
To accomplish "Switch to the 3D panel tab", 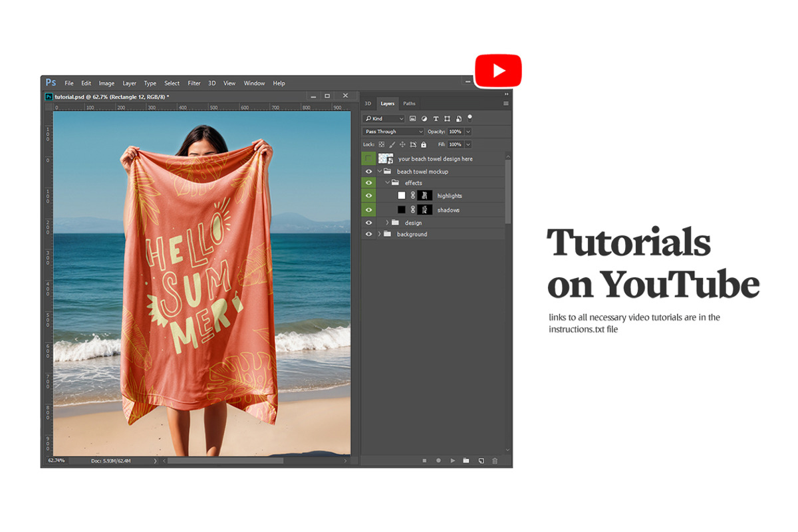I will tap(368, 103).
